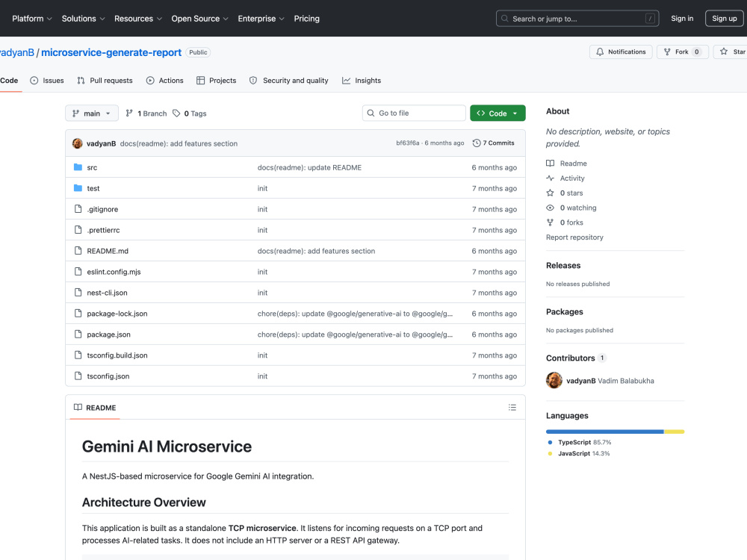The width and height of the screenshot is (747, 560).
Task: Open the test folder icon
Action: [78, 188]
